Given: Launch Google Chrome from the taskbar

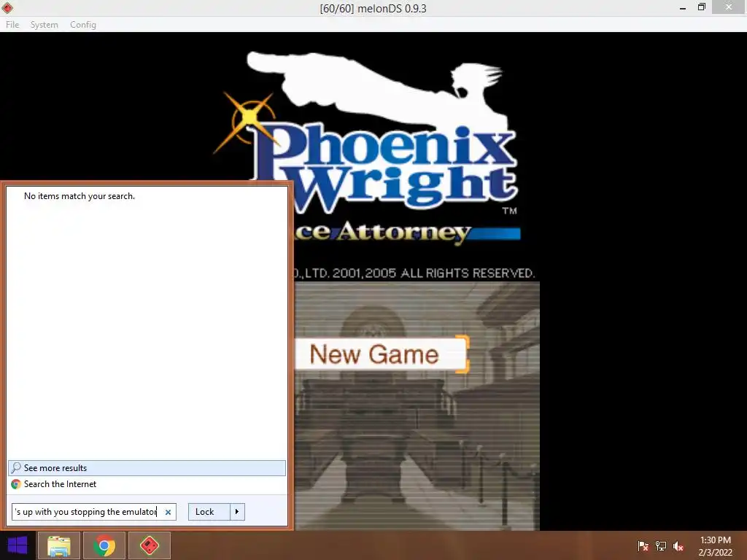Looking at the screenshot, I should pyautogui.click(x=104, y=545).
